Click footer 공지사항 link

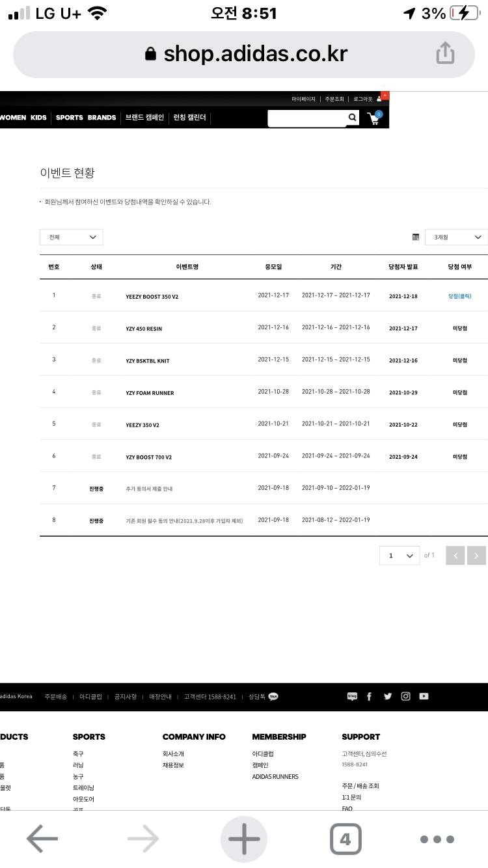click(x=126, y=696)
